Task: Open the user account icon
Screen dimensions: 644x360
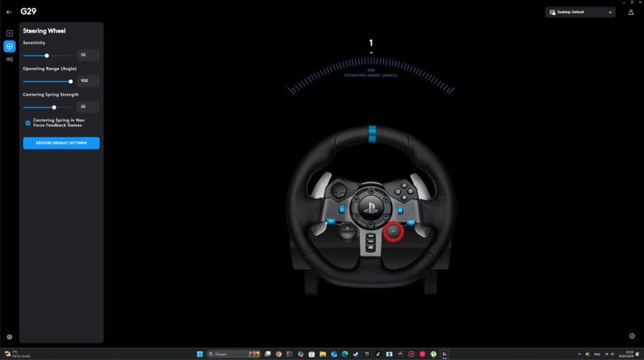Action: 631,12
